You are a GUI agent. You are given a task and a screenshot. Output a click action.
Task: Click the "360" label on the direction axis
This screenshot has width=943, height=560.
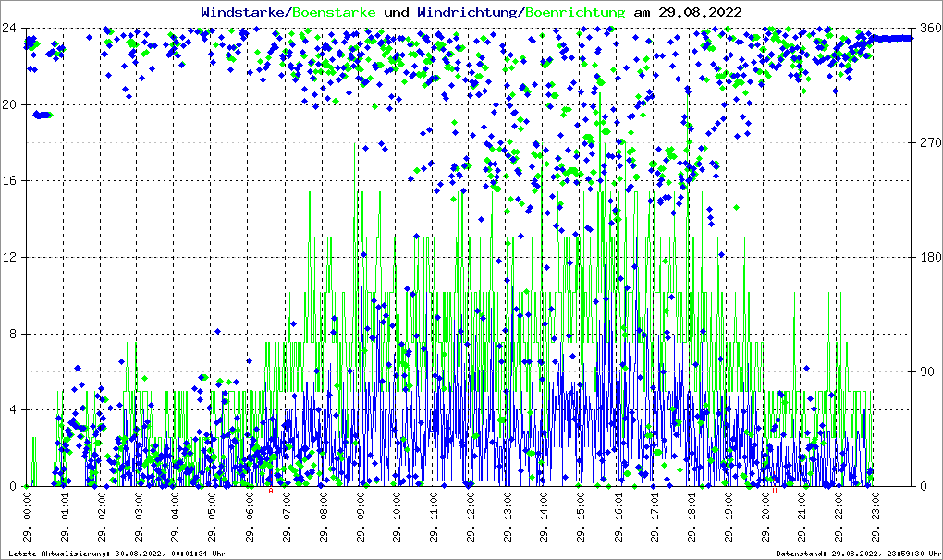pos(930,28)
